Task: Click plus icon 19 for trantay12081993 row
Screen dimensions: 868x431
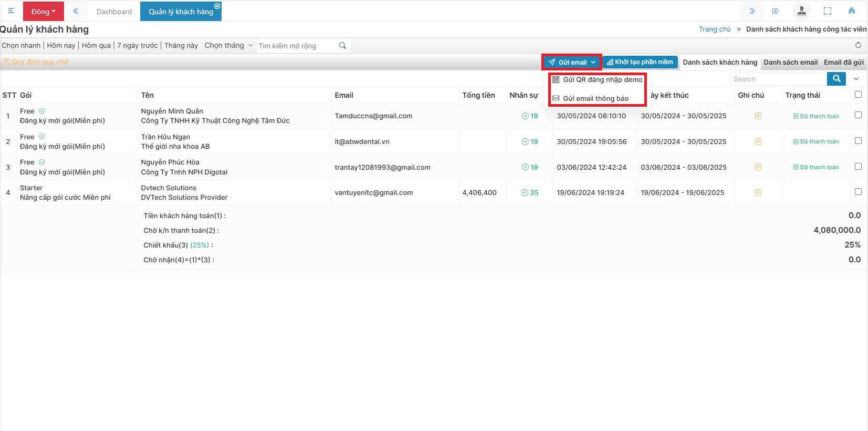Action: pyautogui.click(x=525, y=167)
